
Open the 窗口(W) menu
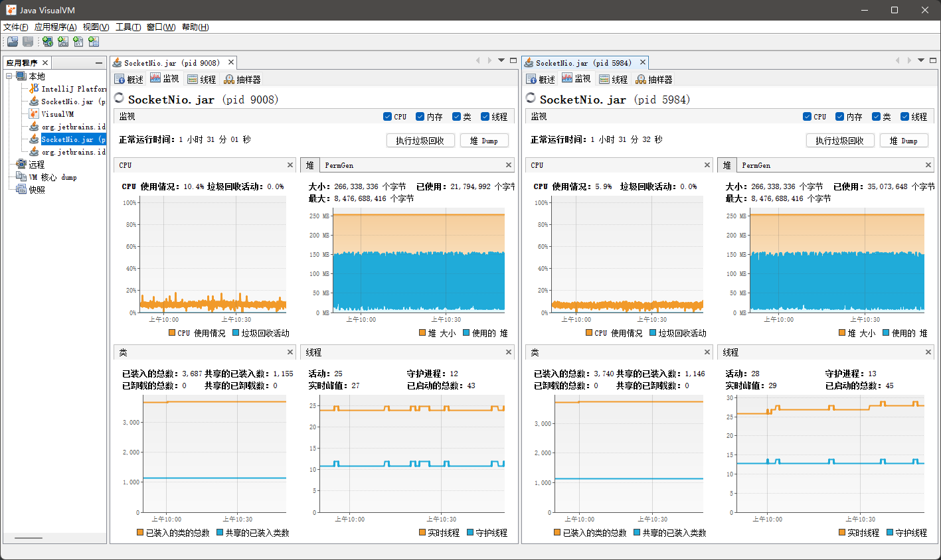pyautogui.click(x=161, y=27)
